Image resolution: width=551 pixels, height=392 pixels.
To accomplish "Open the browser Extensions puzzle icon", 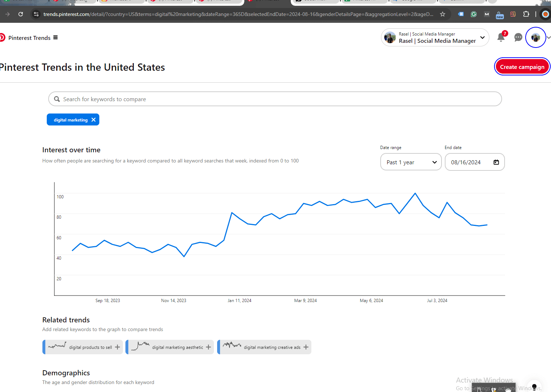I will 526,14.
